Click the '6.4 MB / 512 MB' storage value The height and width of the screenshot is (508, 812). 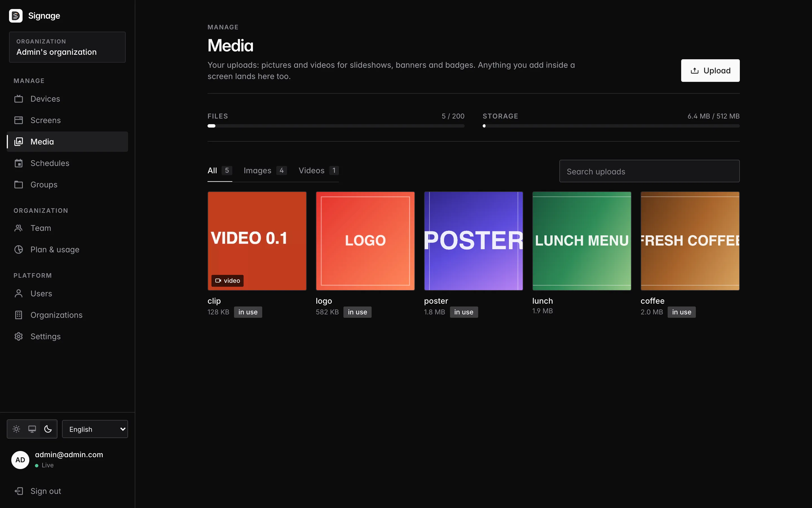(x=713, y=116)
